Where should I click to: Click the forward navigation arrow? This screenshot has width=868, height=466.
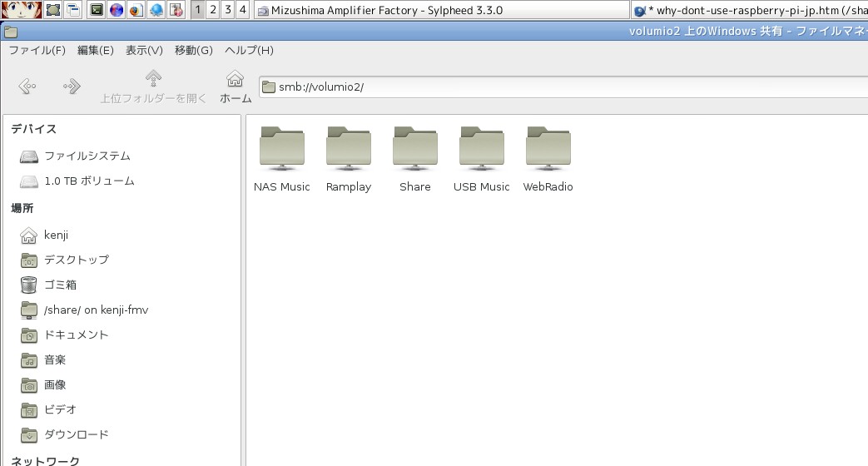point(72,86)
